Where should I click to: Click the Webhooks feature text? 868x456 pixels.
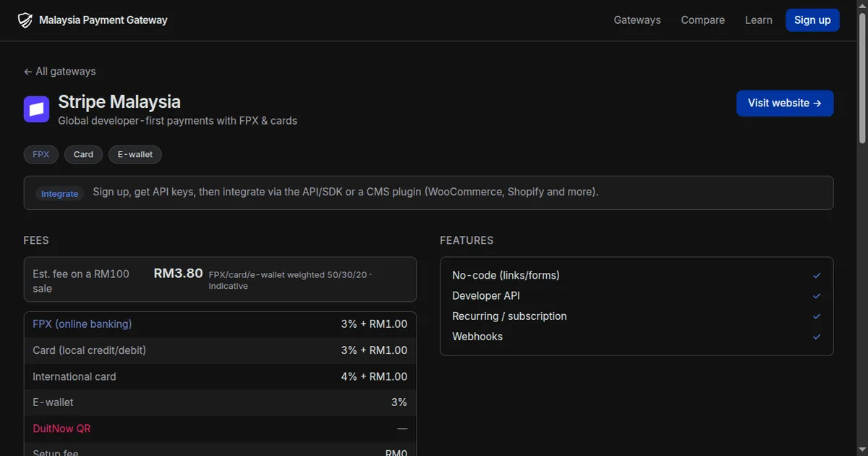click(x=477, y=337)
